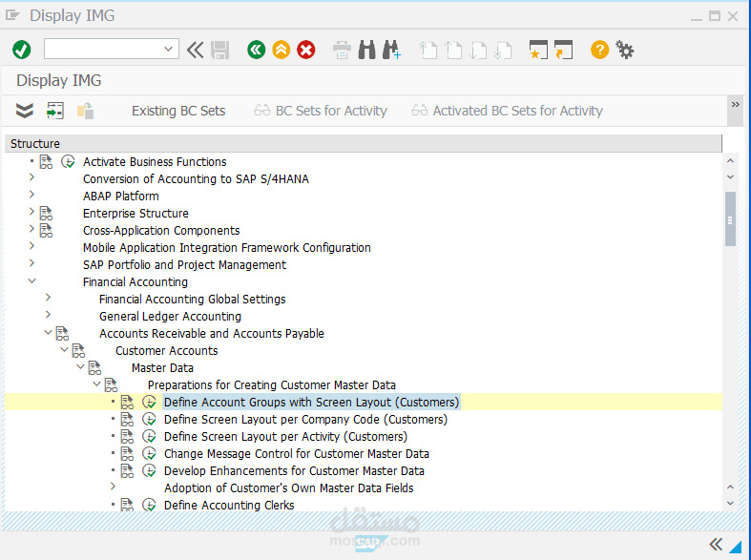Expand Mobile Application Integration Framework Configuration
Screen dimensions: 751x560
(31, 246)
